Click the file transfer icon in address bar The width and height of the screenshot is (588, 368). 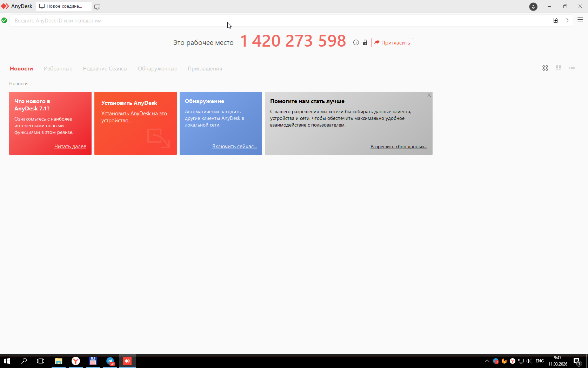coord(555,20)
